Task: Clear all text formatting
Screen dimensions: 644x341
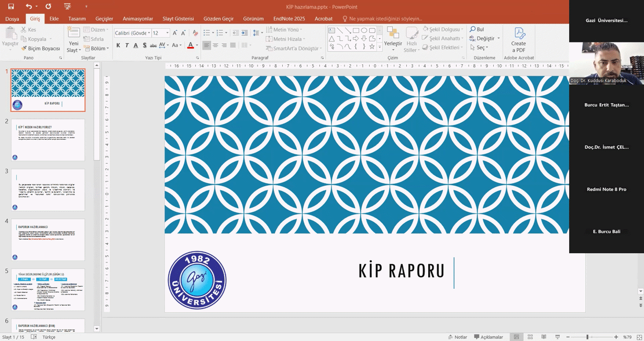Action: [195, 33]
